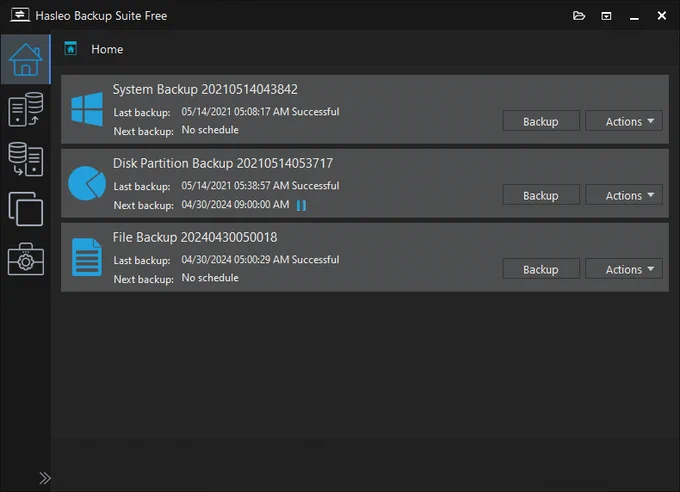Click No schedule text under File Backup
The width and height of the screenshot is (680, 492).
(210, 278)
